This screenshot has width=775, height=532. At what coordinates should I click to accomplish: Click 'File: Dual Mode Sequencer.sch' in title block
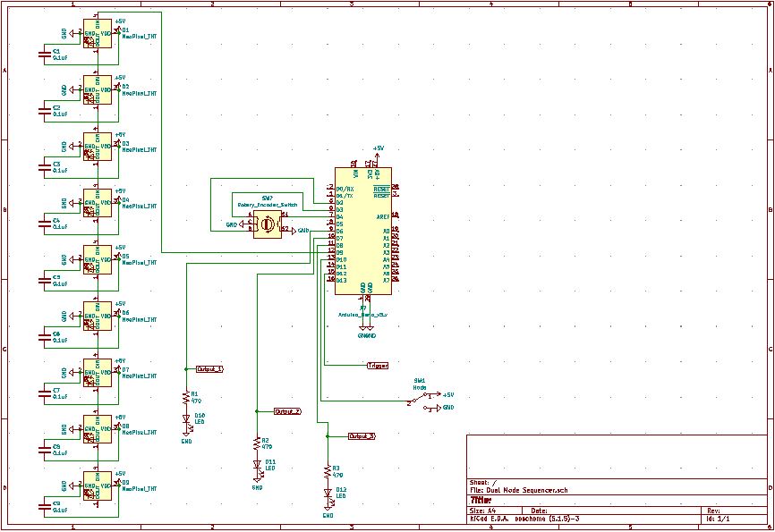point(518,491)
